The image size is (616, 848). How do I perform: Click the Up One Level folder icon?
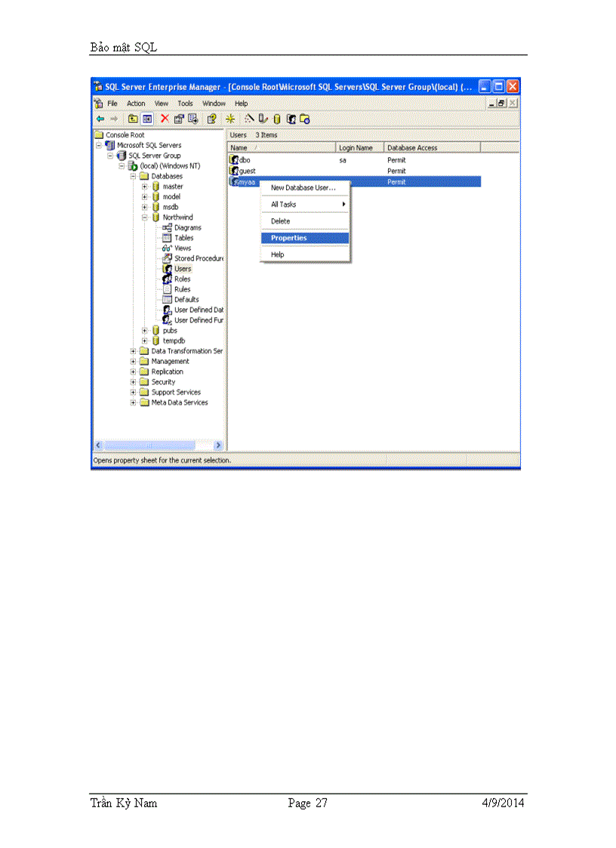coord(132,119)
